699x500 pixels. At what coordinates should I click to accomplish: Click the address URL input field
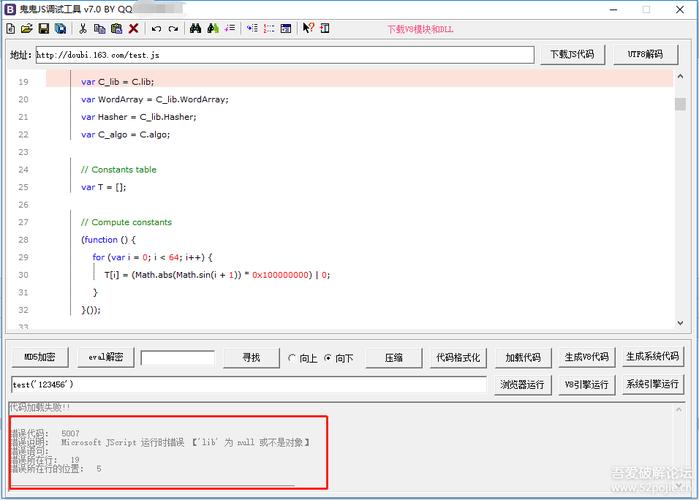[285, 55]
